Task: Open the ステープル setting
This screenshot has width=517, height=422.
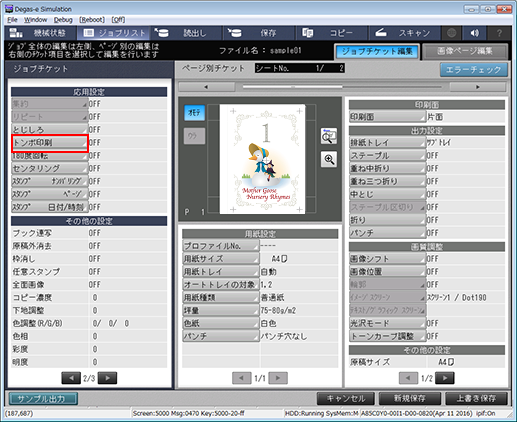Action: pyautogui.click(x=388, y=156)
